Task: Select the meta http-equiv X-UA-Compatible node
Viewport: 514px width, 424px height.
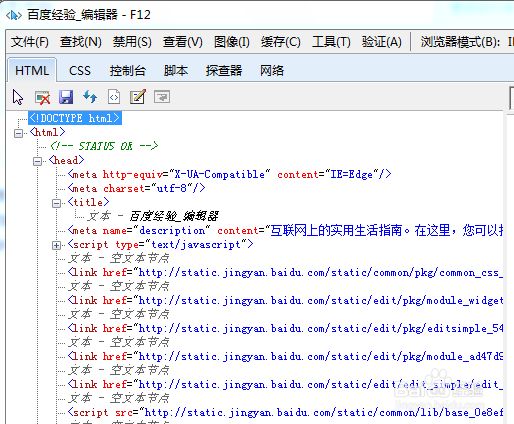Action: point(229,174)
